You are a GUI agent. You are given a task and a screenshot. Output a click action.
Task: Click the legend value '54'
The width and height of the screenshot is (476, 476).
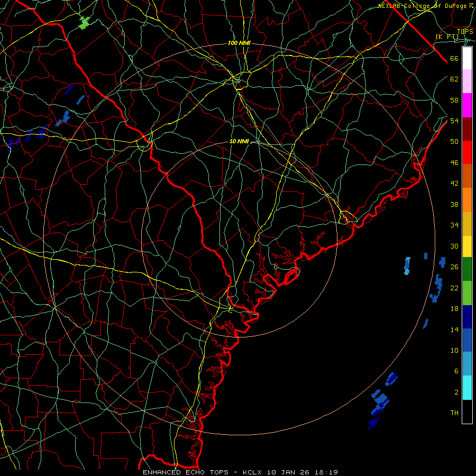point(454,121)
